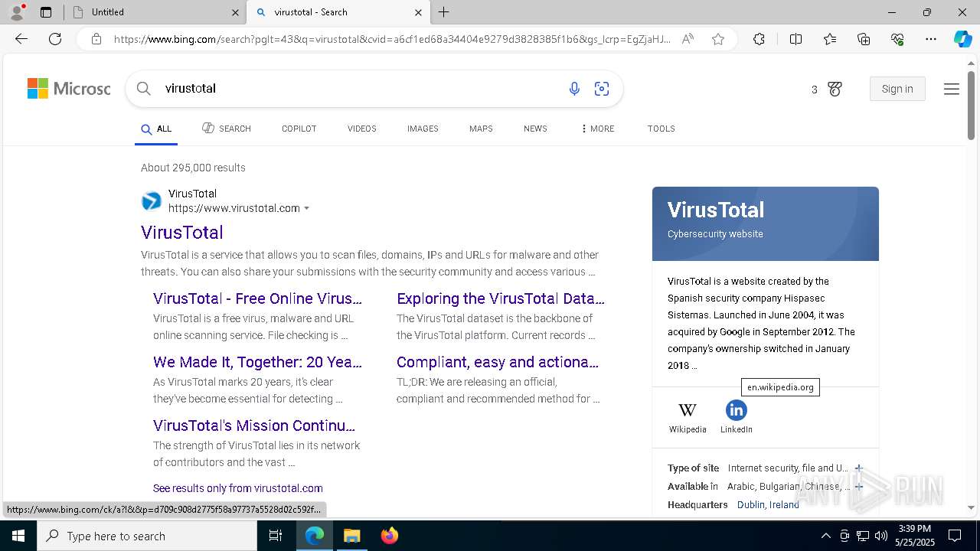This screenshot has height=551, width=980.
Task: Open volume control tray icon
Action: (881, 536)
